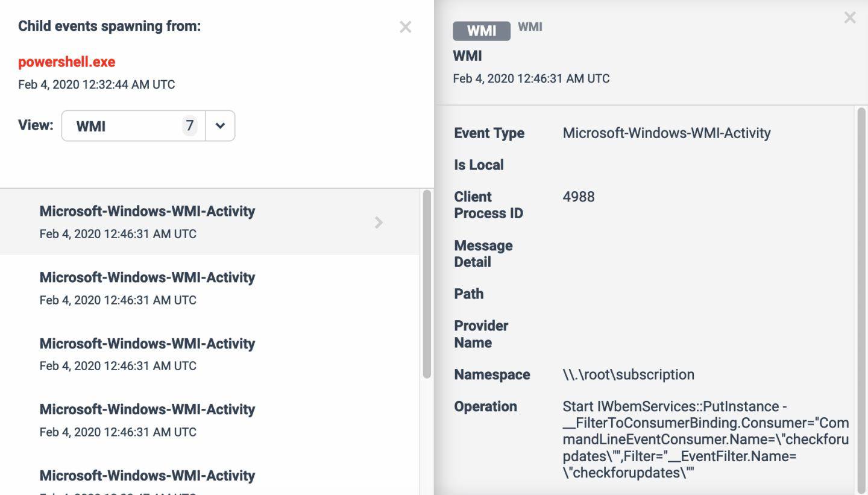Click the Client Process ID value 4988
The width and height of the screenshot is (868, 495).
coord(579,197)
